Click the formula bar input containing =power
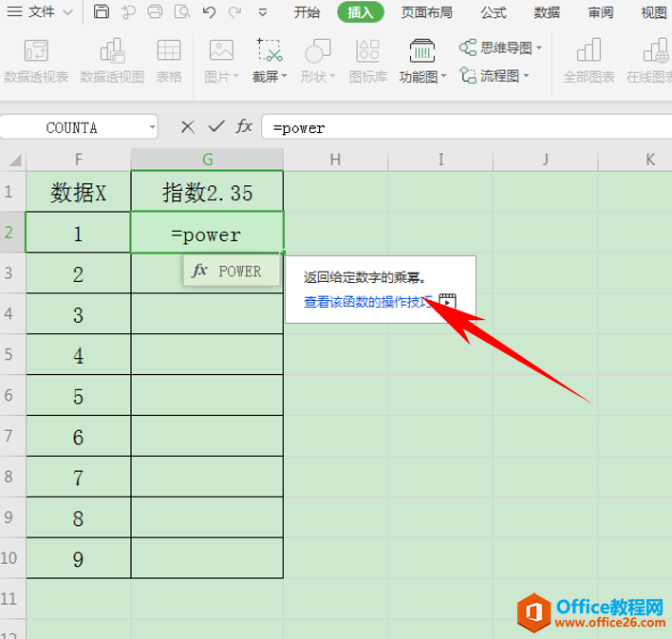672x639 pixels. pos(456,127)
